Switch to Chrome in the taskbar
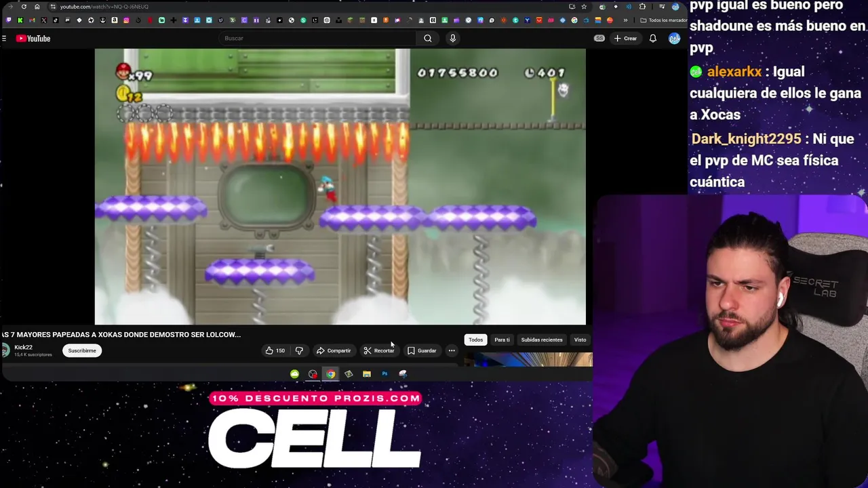Screen dimensions: 868x488 point(330,373)
